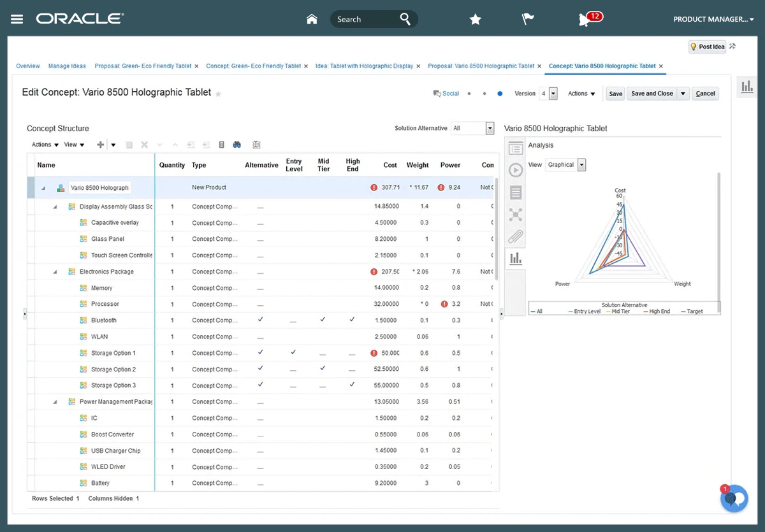Image resolution: width=765 pixels, height=532 pixels.
Task: Open the paperclip attachments side tab
Action: tap(515, 237)
